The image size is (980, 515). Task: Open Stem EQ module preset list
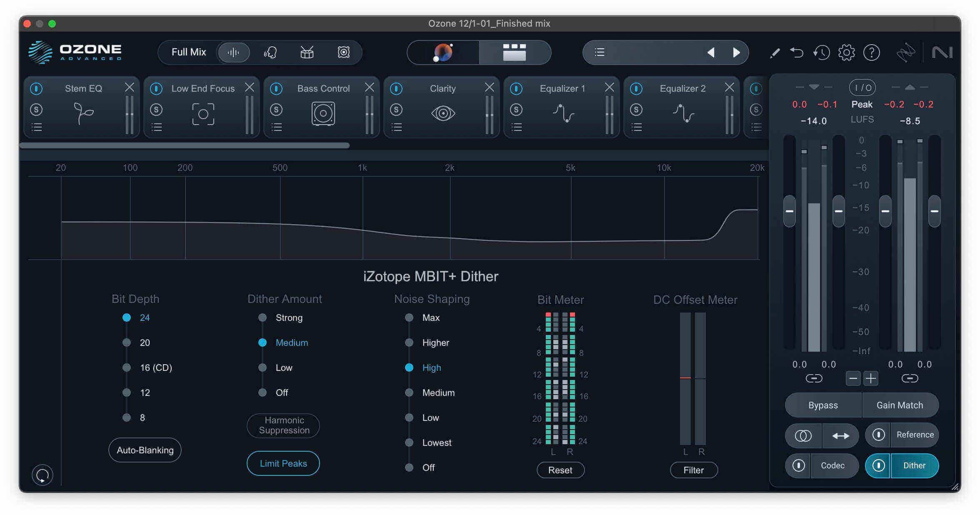(37, 127)
